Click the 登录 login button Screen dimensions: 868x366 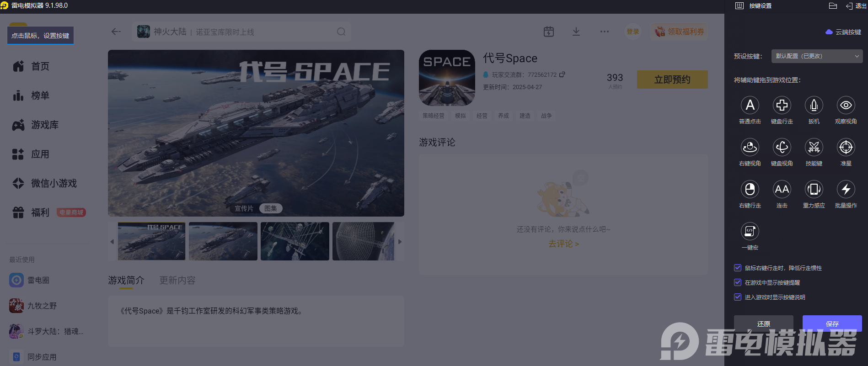tap(633, 32)
